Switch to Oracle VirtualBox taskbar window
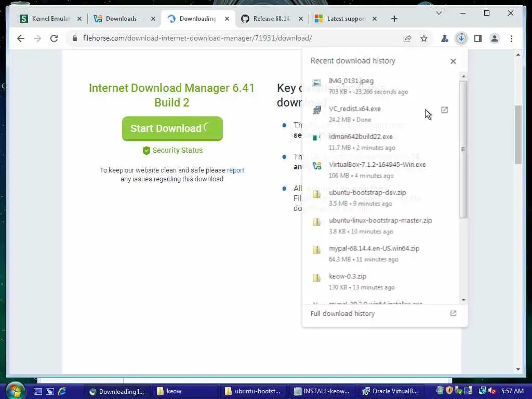 [x=390, y=391]
